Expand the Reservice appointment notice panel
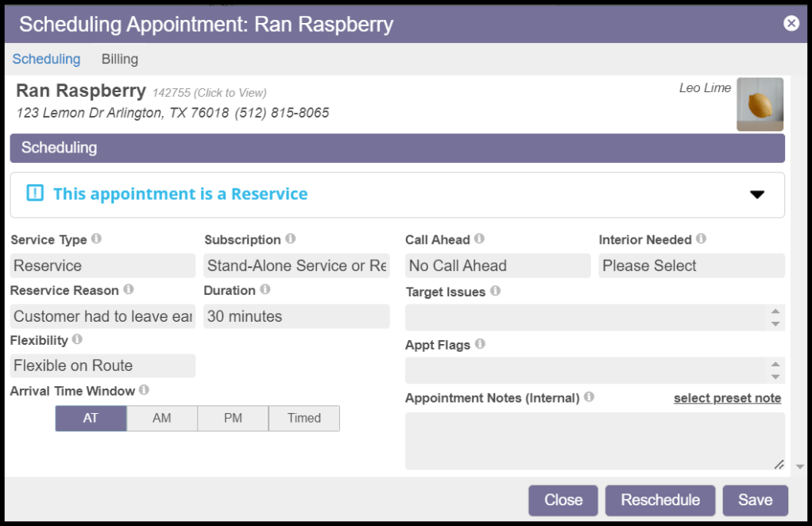 point(756,195)
